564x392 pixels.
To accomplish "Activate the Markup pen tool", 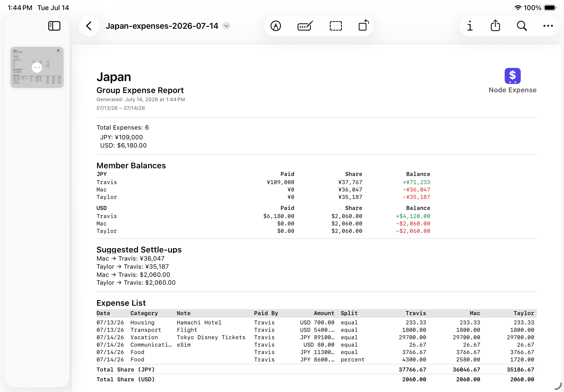I will tap(276, 26).
